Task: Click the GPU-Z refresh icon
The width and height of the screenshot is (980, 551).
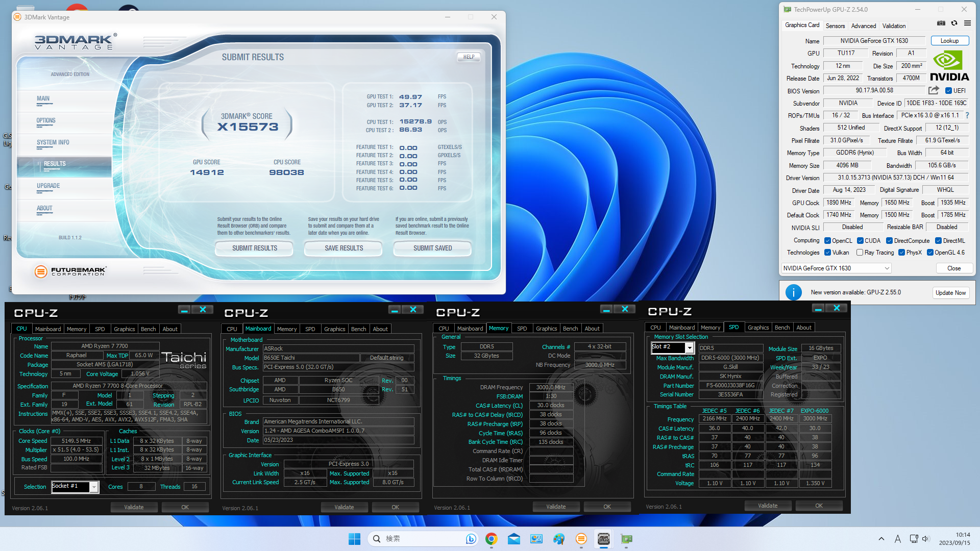Action: (954, 23)
